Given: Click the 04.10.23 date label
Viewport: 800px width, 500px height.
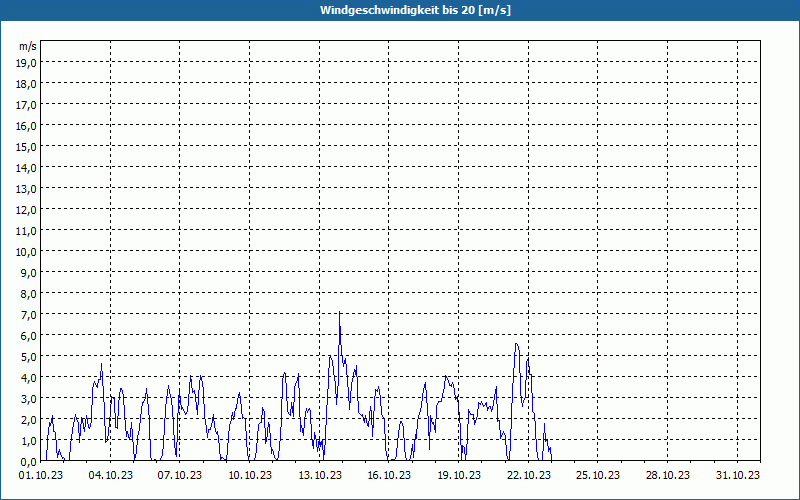Looking at the screenshot, I should (x=110, y=476).
